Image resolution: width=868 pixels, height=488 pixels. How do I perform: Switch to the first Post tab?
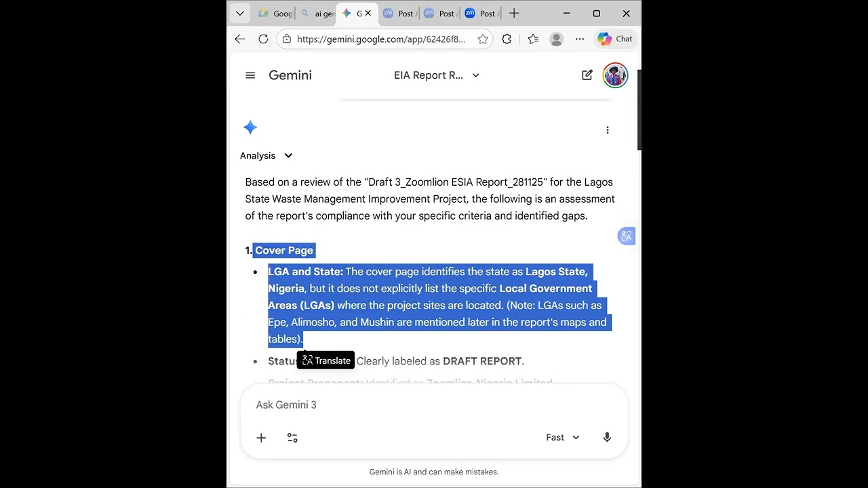pos(399,14)
